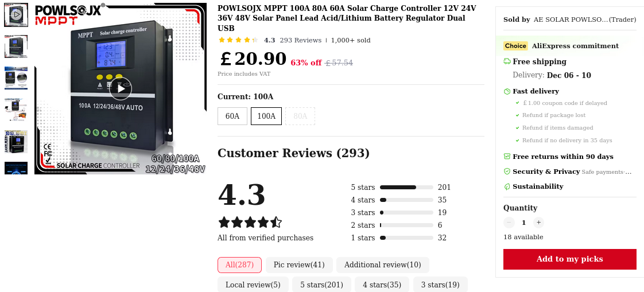The height and width of the screenshot is (292, 644).
Task: Click the Free shipping truck icon
Action: (507, 61)
